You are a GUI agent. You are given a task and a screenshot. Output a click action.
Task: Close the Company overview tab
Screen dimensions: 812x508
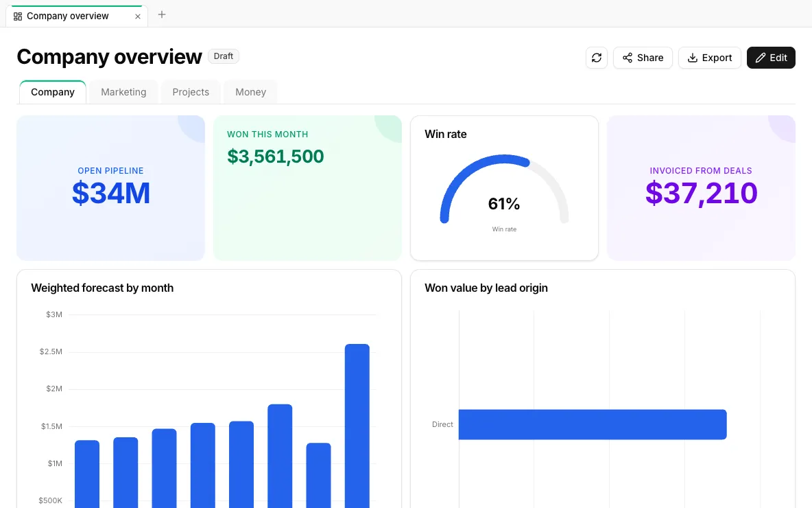138,16
